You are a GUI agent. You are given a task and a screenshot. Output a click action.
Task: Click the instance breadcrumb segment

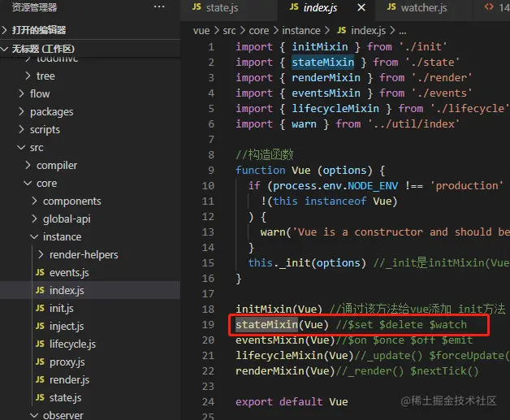(301, 31)
